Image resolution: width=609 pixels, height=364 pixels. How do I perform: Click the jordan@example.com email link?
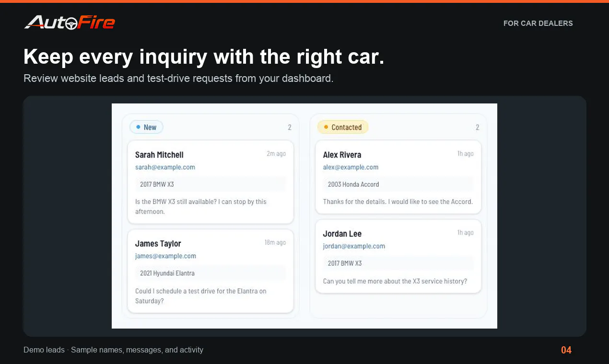(x=354, y=246)
